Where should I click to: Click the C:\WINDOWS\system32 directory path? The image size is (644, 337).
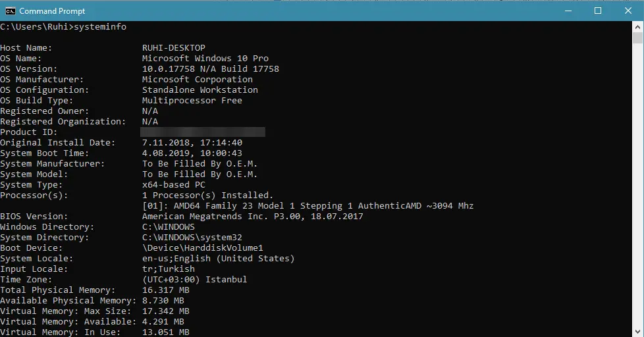[x=192, y=237]
